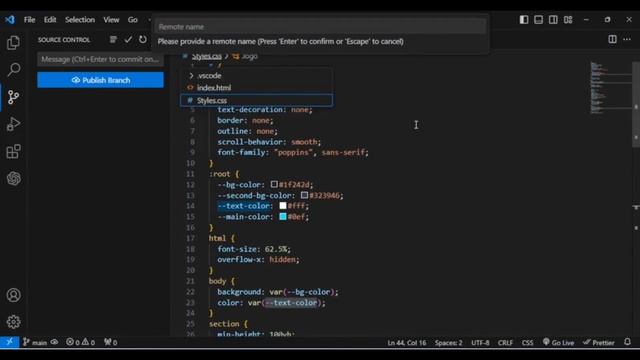Screen dimensions: 640x360
Task: Open the Go menu
Action: coord(133,20)
